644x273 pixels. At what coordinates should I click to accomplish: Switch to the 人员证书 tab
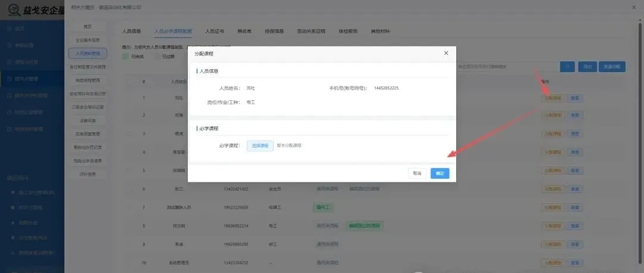point(215,31)
